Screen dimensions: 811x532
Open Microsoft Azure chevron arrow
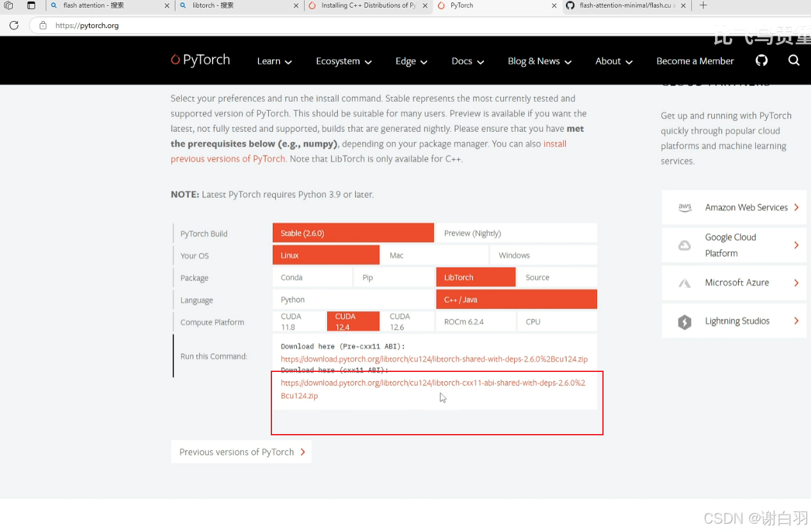click(796, 283)
